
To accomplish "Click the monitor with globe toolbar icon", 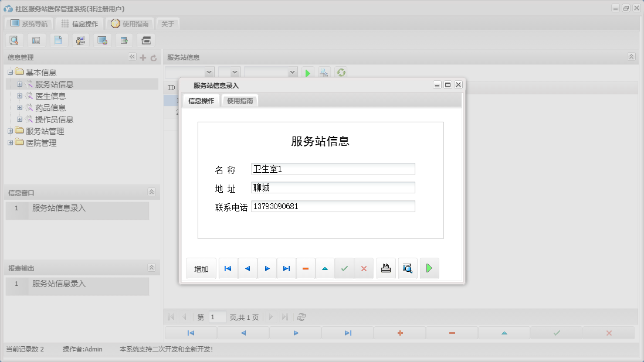I will (102, 40).
